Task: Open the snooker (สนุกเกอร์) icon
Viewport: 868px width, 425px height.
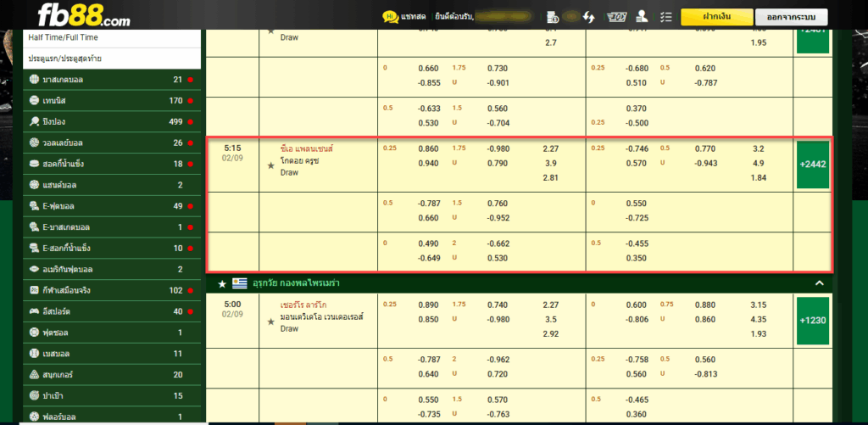Action: [34, 375]
